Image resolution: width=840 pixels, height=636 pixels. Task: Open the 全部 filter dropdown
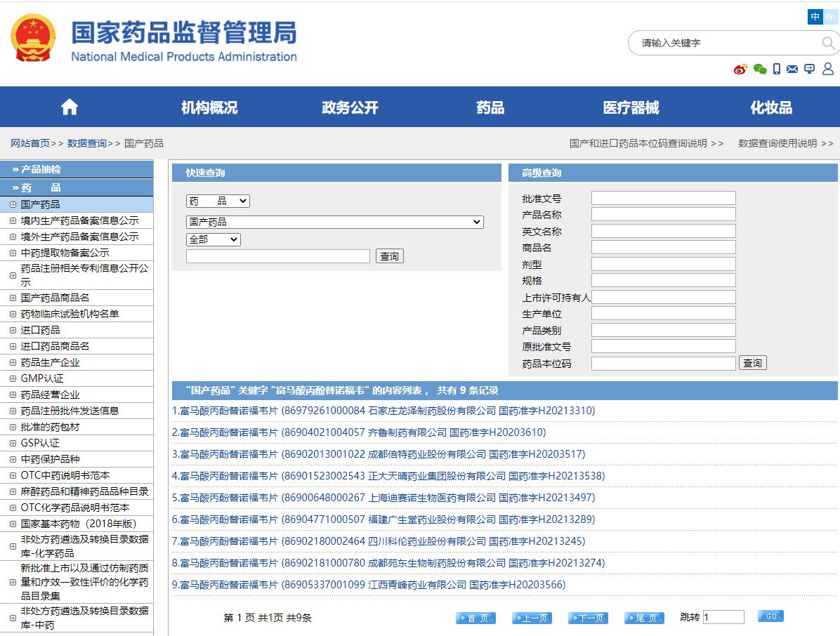[x=213, y=239]
